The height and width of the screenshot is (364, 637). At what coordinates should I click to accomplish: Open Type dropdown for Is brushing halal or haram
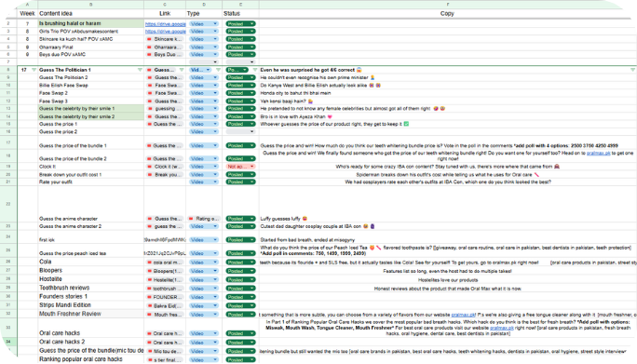pos(204,24)
